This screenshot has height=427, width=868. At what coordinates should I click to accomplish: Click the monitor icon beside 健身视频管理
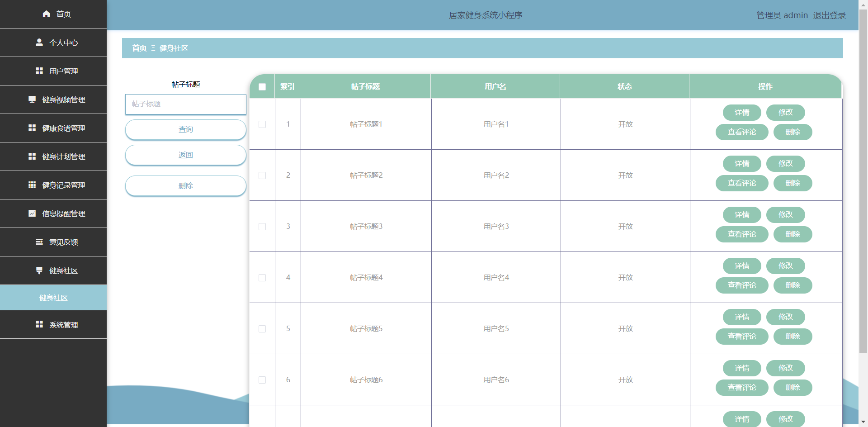tap(32, 100)
